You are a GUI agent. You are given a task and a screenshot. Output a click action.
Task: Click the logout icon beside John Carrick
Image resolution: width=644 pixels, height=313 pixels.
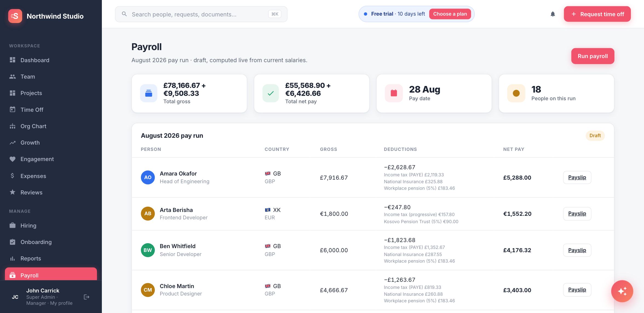click(87, 297)
